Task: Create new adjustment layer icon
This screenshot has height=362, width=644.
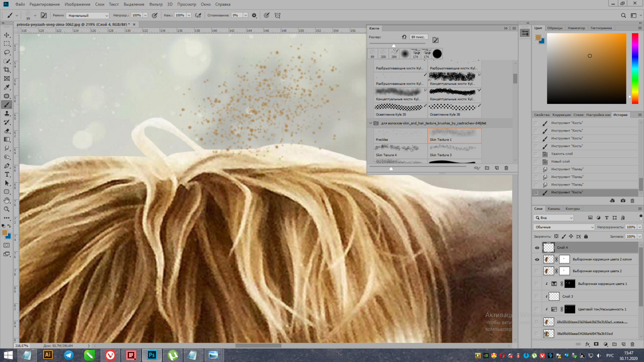Action: [x=605, y=344]
